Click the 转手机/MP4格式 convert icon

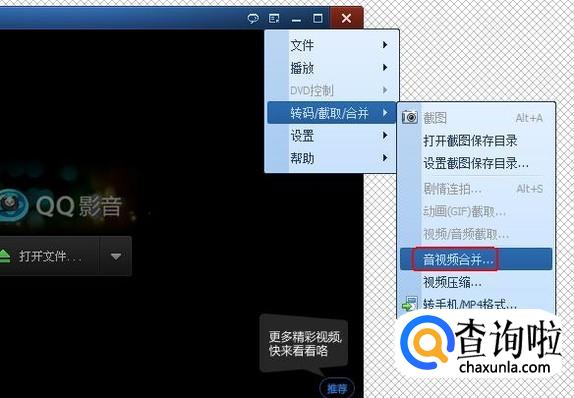[410, 304]
